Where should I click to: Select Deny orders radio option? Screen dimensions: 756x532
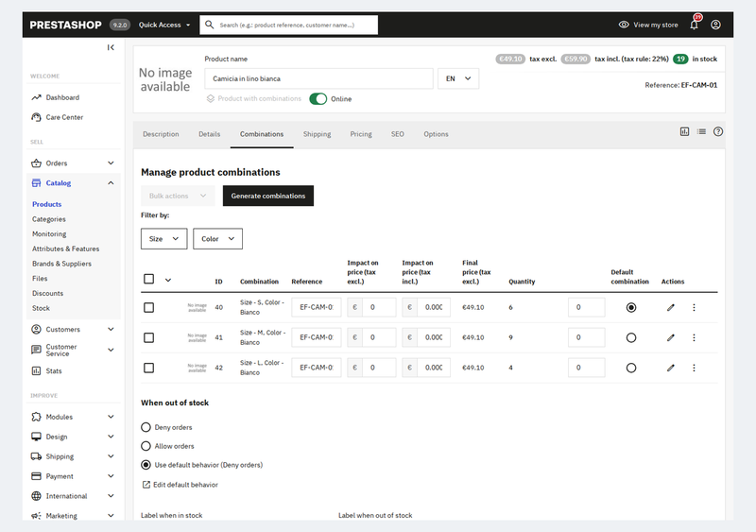pyautogui.click(x=146, y=427)
